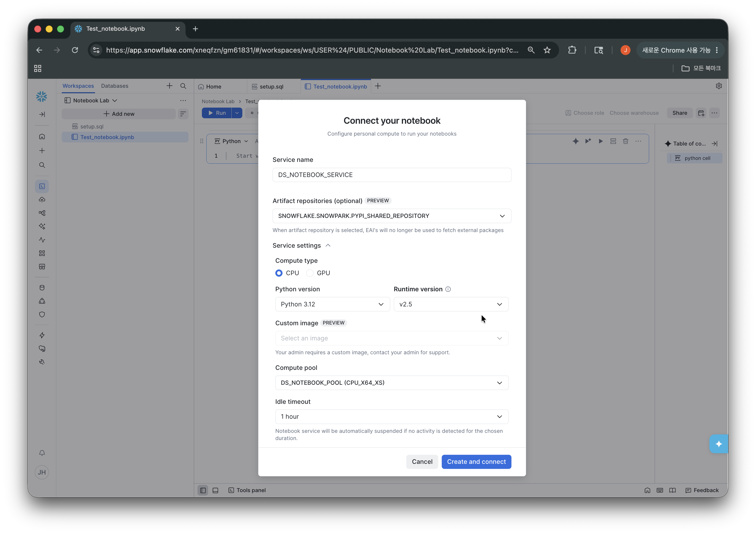Click the Runtime version info icon

pyautogui.click(x=448, y=289)
